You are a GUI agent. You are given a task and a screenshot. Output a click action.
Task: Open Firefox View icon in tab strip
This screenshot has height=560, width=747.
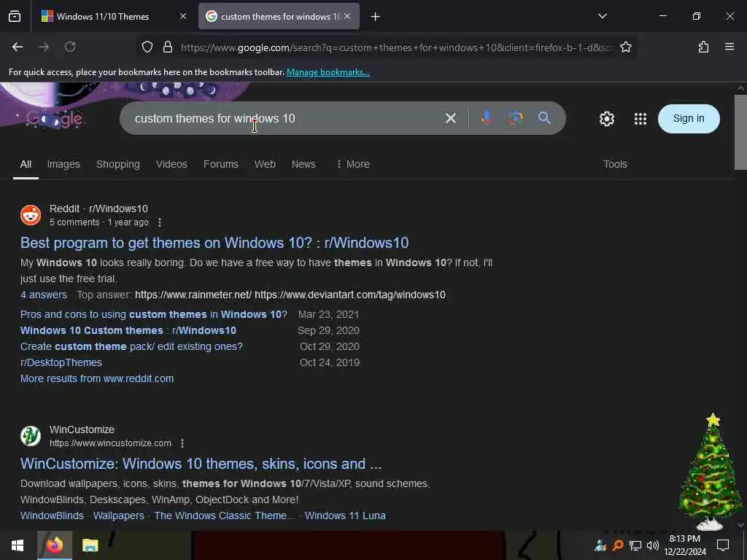coord(15,17)
